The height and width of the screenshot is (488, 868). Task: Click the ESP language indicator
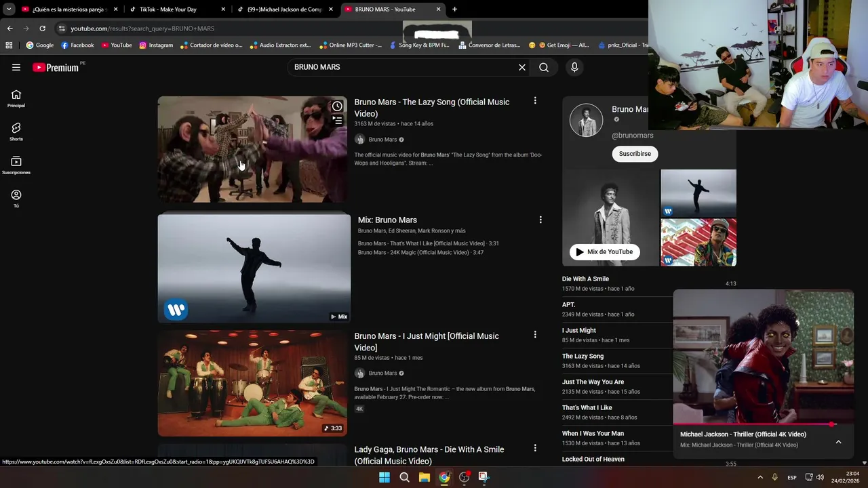point(792,477)
